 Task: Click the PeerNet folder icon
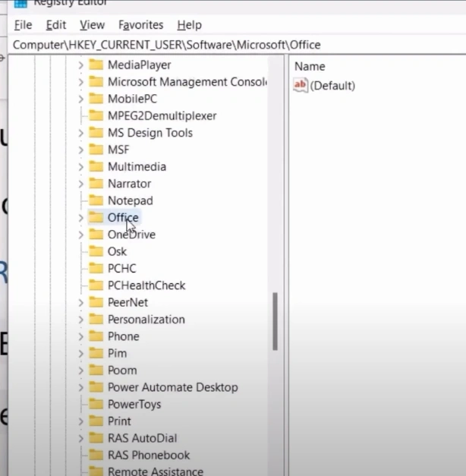[x=96, y=302]
